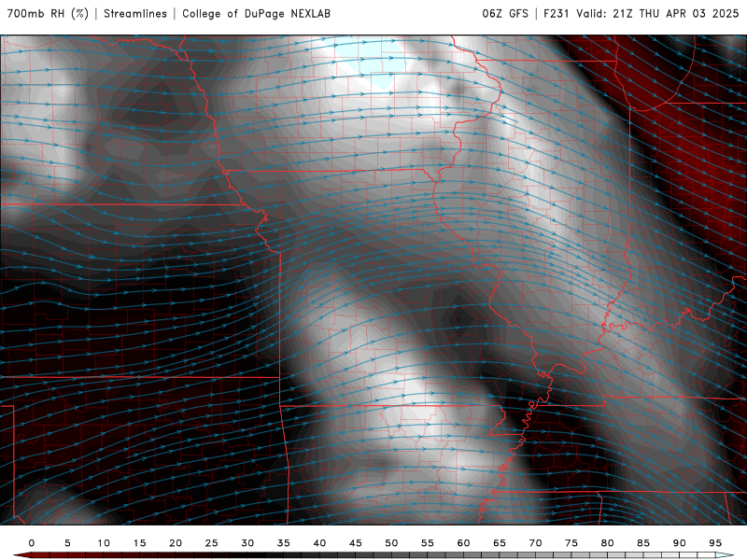Click the "50" value on the color scale
This screenshot has width=747, height=560.
(x=391, y=543)
